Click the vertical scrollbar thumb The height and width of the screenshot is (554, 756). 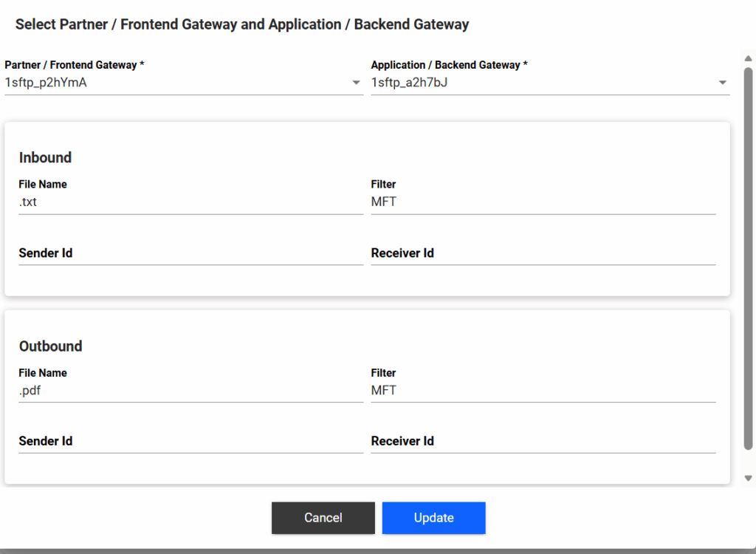(748, 259)
